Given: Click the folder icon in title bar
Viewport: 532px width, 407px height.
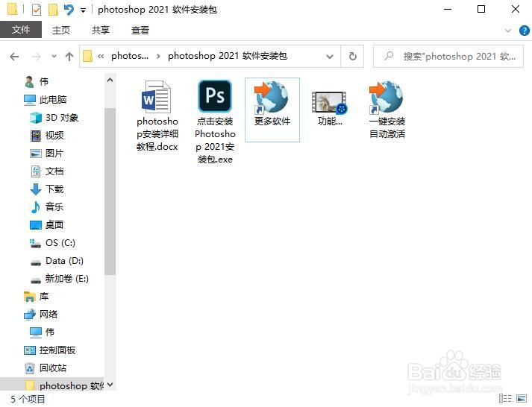Looking at the screenshot, I should pyautogui.click(x=12, y=10).
